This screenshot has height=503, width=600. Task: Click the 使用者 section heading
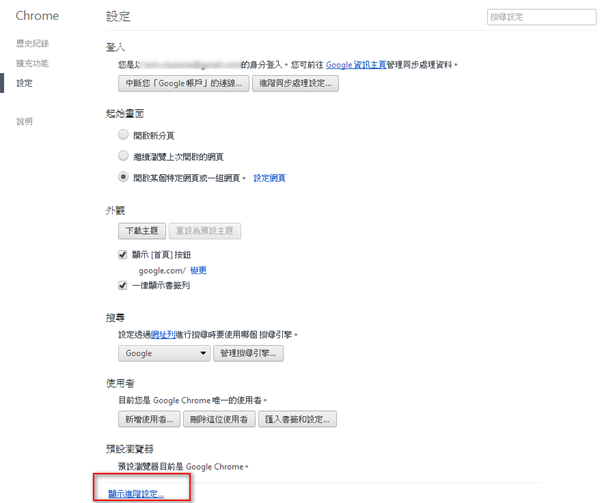[x=120, y=383]
